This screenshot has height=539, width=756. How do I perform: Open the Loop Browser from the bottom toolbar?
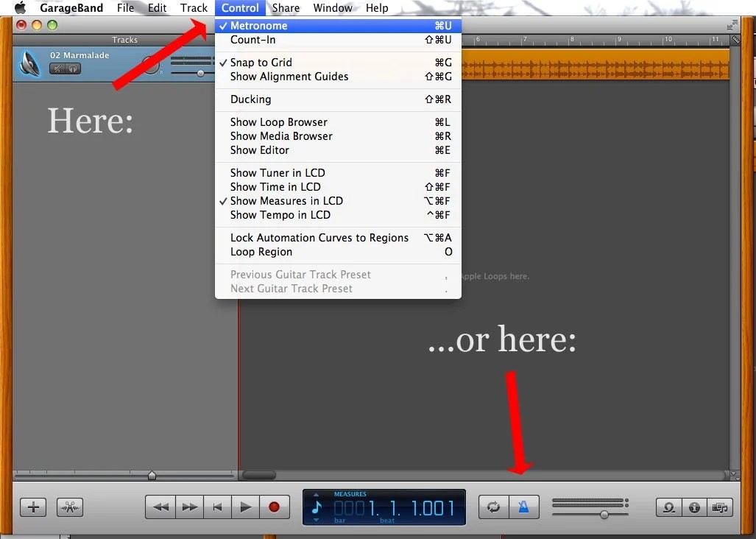pos(668,507)
